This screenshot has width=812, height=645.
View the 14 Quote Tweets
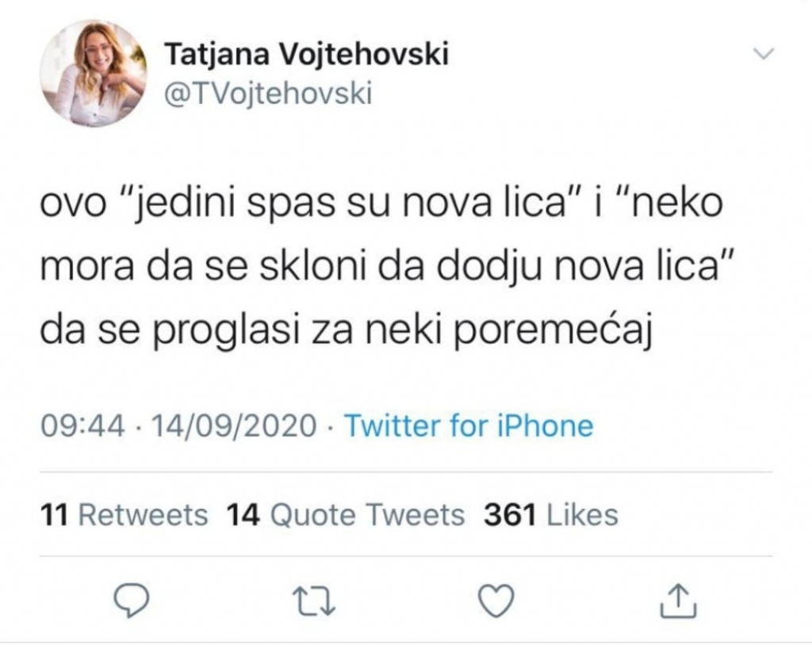point(345,513)
